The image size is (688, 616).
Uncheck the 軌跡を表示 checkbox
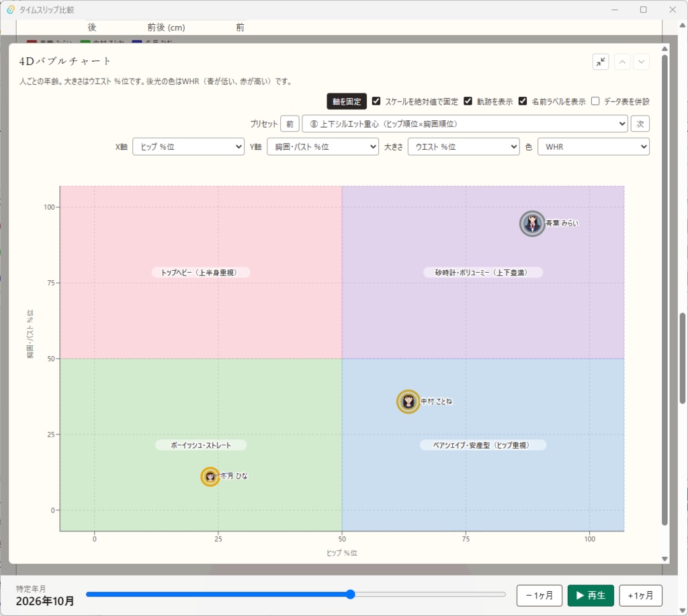click(x=468, y=101)
